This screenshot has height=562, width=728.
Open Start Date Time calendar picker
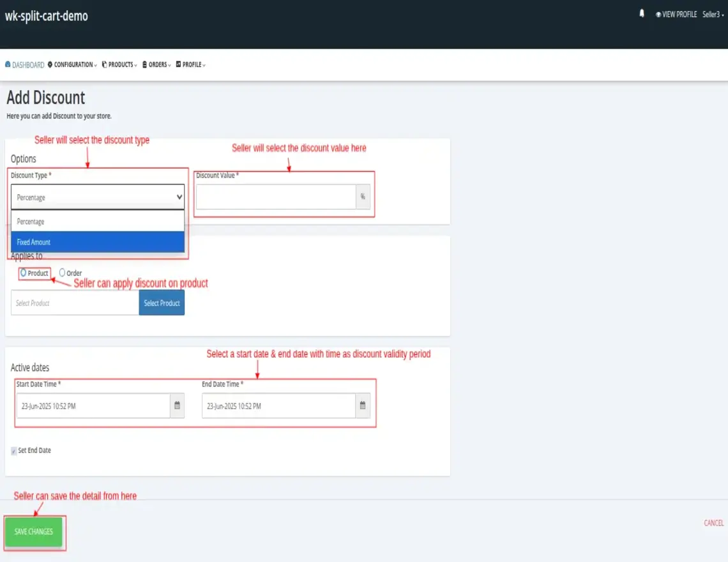pyautogui.click(x=177, y=406)
